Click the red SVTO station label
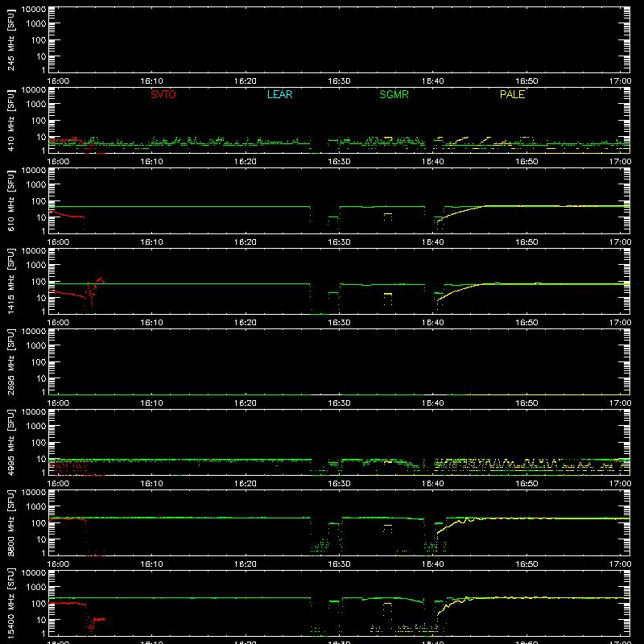 (163, 94)
